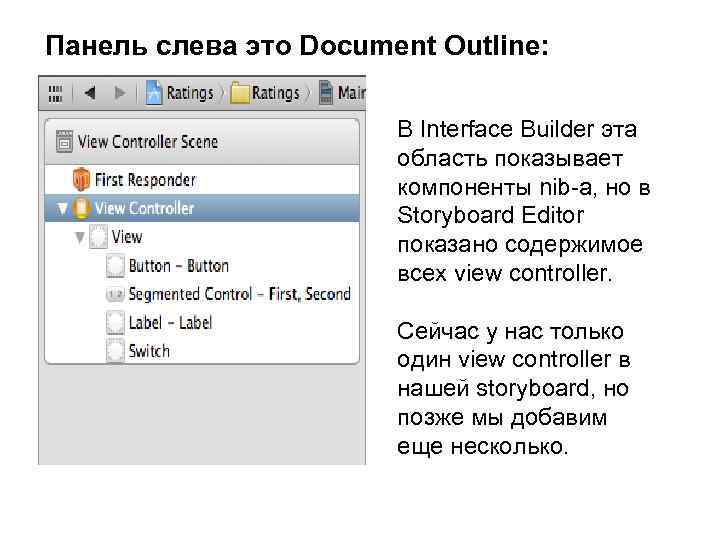Click the First Responder orange cube icon

tap(81, 180)
